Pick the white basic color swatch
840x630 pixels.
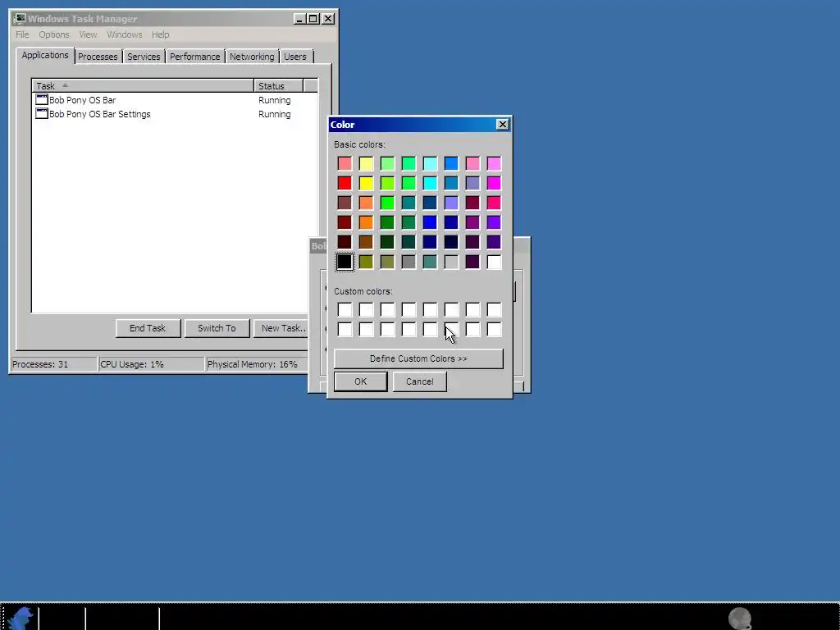[494, 262]
